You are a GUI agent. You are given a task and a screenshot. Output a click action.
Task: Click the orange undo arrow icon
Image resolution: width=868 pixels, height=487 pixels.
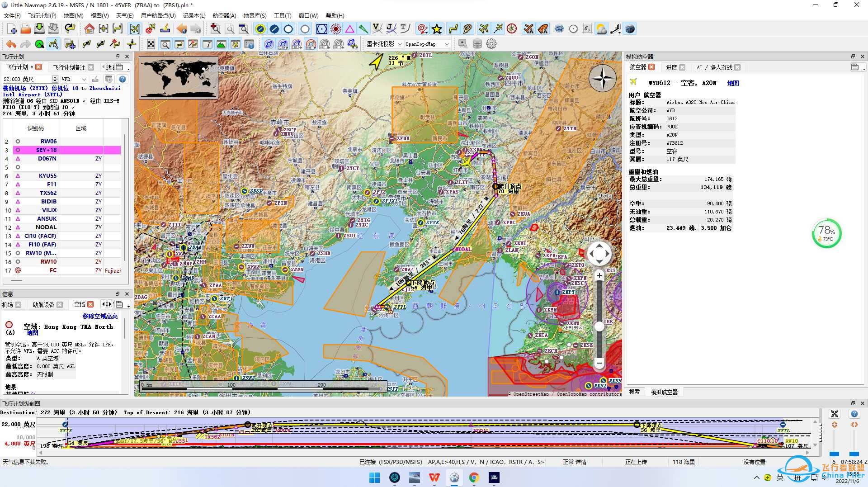[11, 44]
